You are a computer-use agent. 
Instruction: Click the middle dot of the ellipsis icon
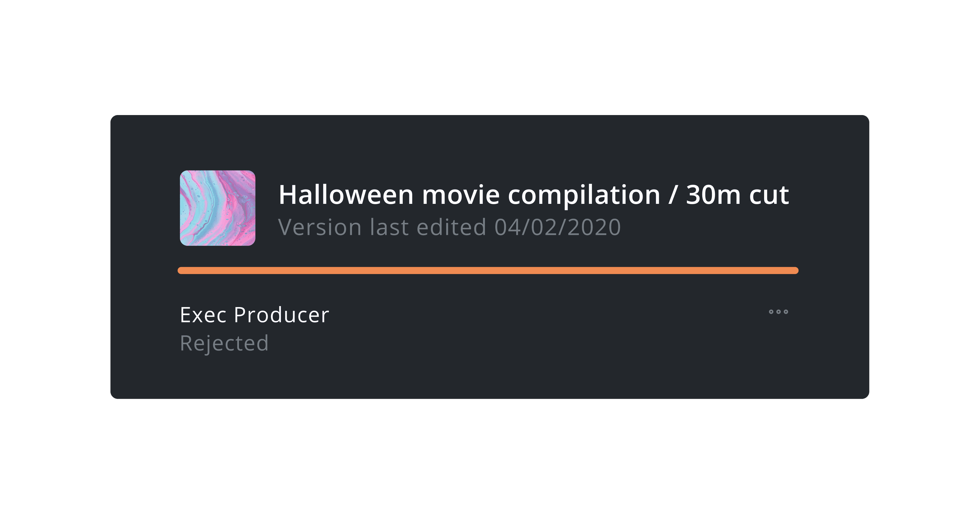[778, 312]
